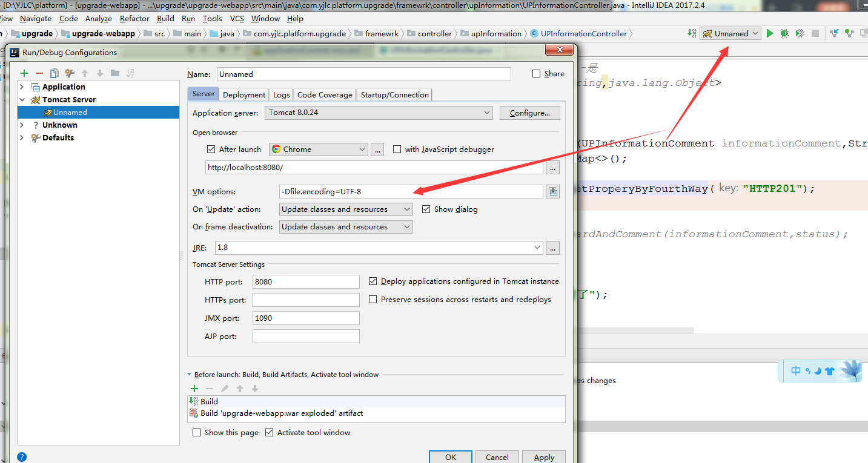Image resolution: width=868 pixels, height=463 pixels.
Task: Switch to the Deployment tab
Action: coord(244,94)
